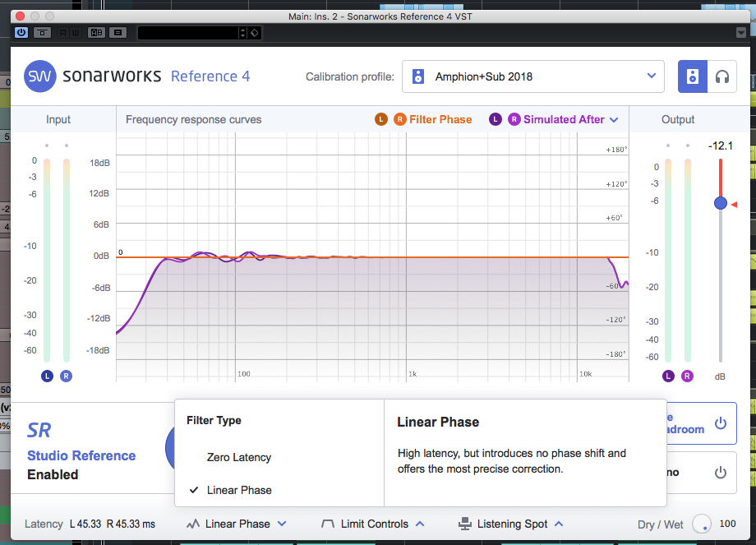Viewport: 756px width, 545px height.
Task: Toggle Safe Headroom power switch
Action: 720,423
